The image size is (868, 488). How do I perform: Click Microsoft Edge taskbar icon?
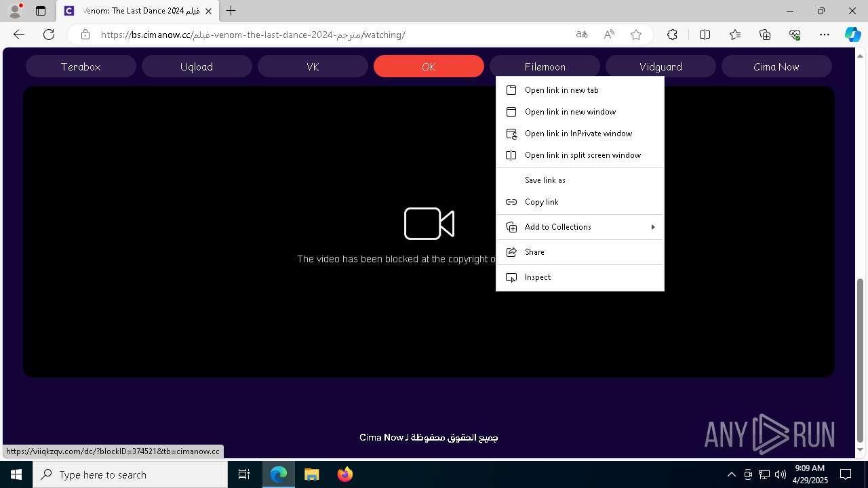tap(279, 474)
